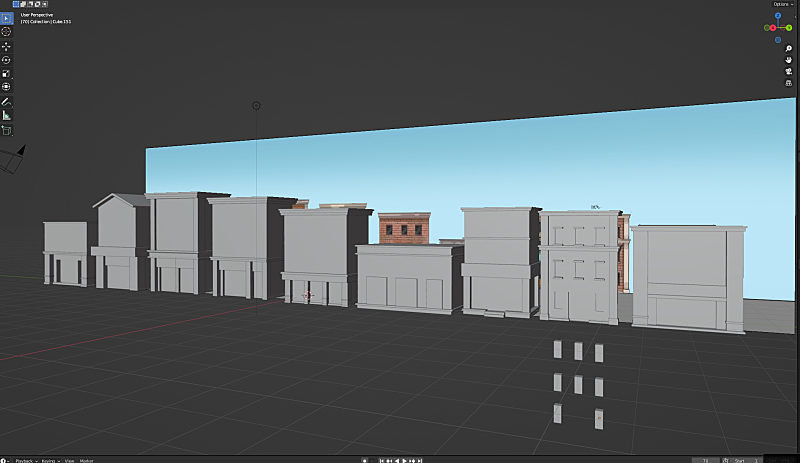This screenshot has height=463, width=800.
Task: Select the Move tool
Action: coord(6,47)
